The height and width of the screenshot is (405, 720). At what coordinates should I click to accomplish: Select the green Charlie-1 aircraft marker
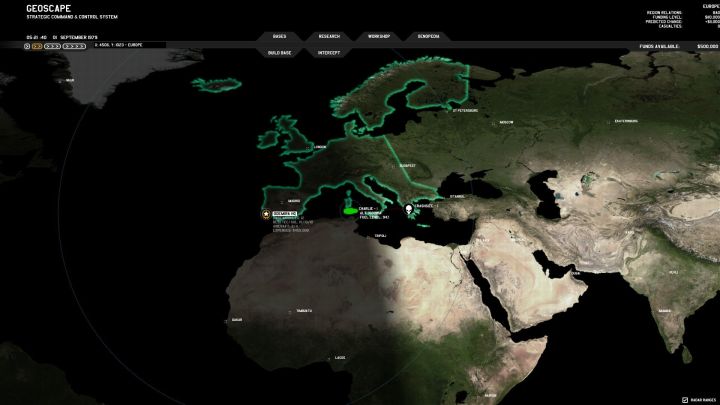click(350, 210)
